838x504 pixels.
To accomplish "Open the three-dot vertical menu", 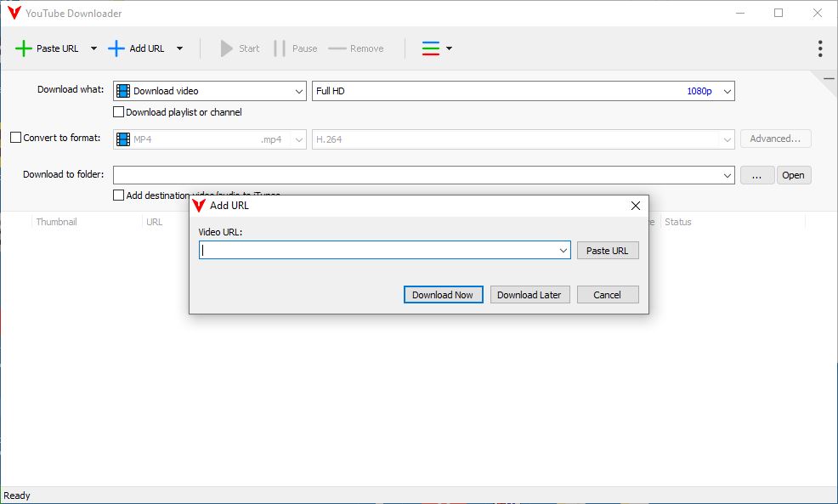I will click(x=820, y=48).
